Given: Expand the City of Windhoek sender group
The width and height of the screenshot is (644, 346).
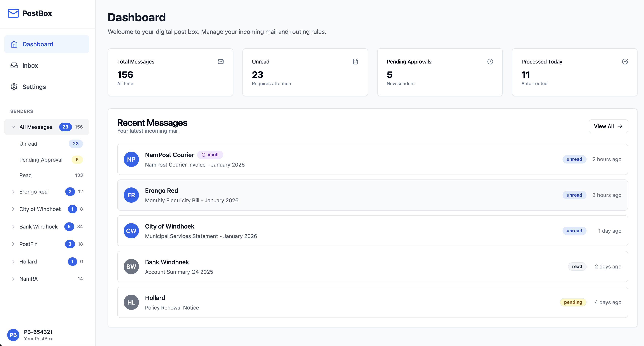Looking at the screenshot, I should (x=13, y=209).
